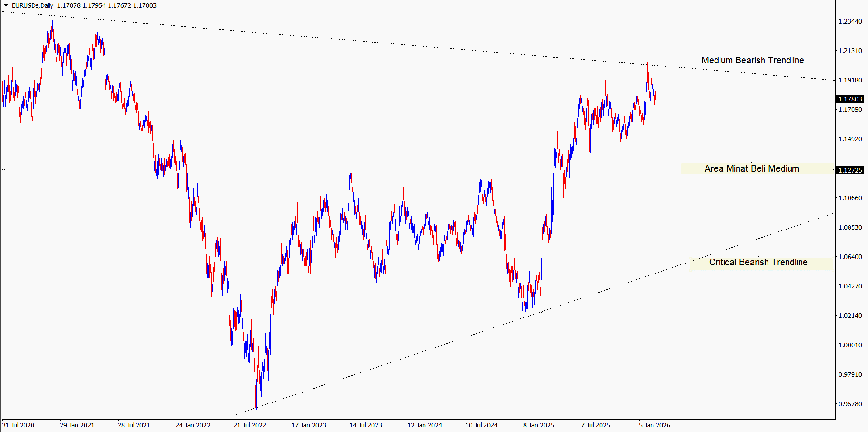Viewport: 868px width, 432px height.
Task: Click the 21 Jul 2022 date label
Action: pyautogui.click(x=250, y=425)
